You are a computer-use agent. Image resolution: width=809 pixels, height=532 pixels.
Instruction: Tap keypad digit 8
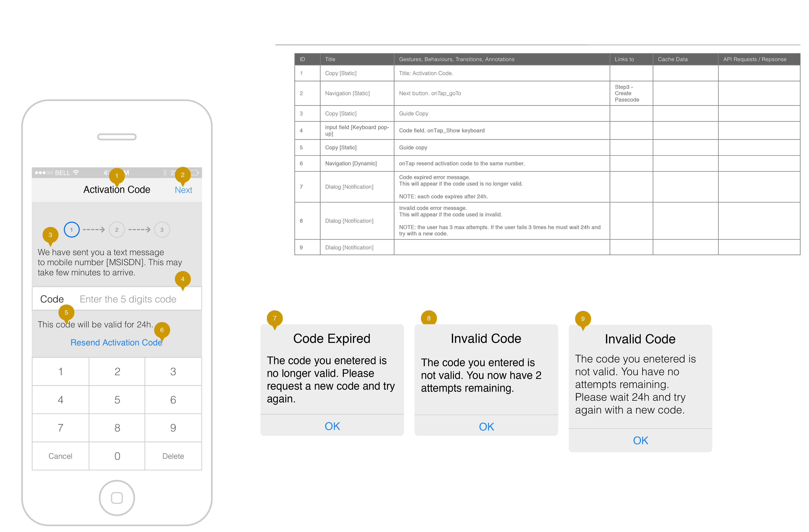(x=117, y=428)
